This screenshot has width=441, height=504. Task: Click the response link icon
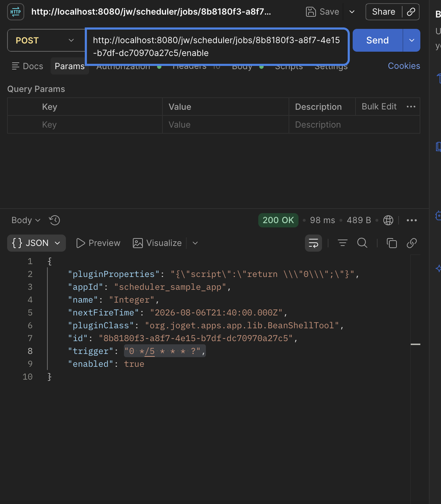click(412, 243)
